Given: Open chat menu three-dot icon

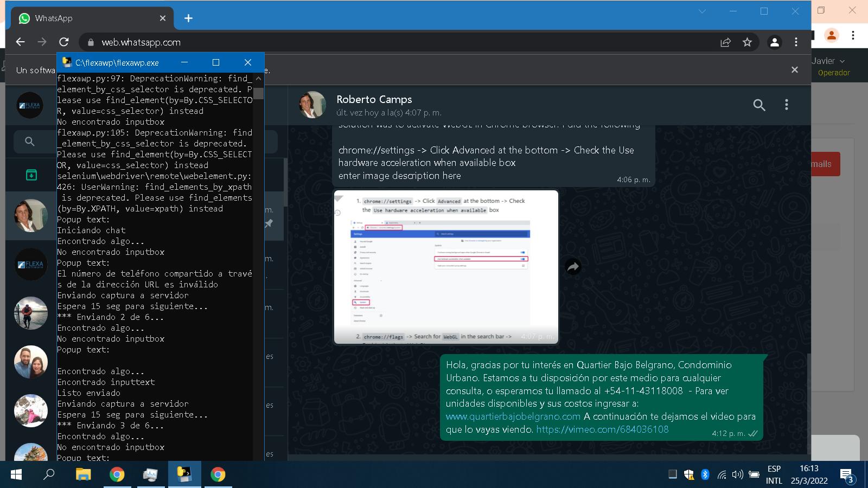Looking at the screenshot, I should coord(786,105).
